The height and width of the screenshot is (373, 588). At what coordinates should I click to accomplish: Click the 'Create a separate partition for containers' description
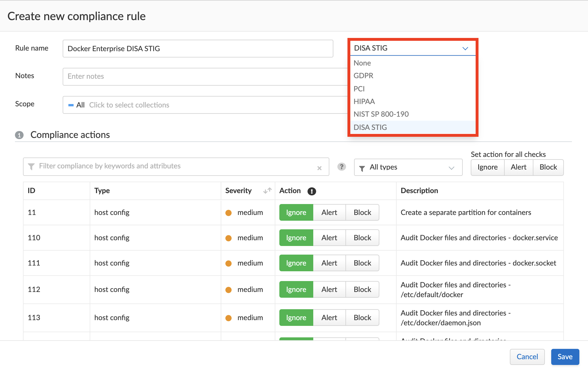point(466,213)
